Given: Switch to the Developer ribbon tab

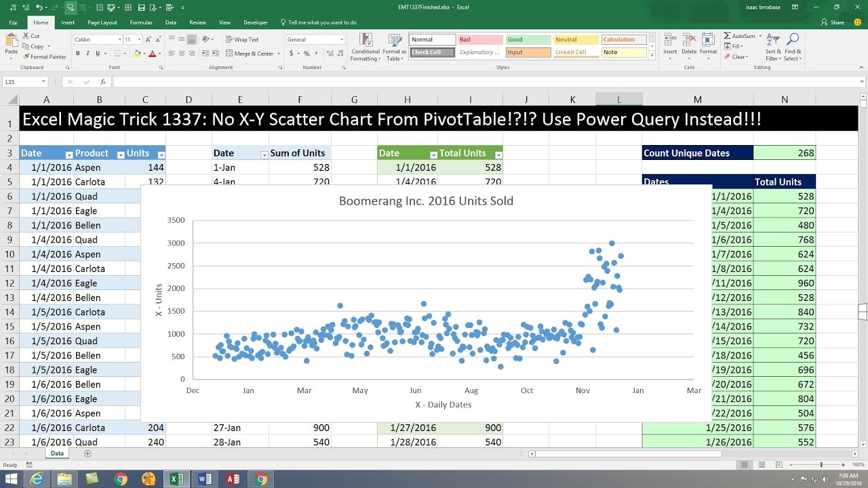Looking at the screenshot, I should coord(256,22).
